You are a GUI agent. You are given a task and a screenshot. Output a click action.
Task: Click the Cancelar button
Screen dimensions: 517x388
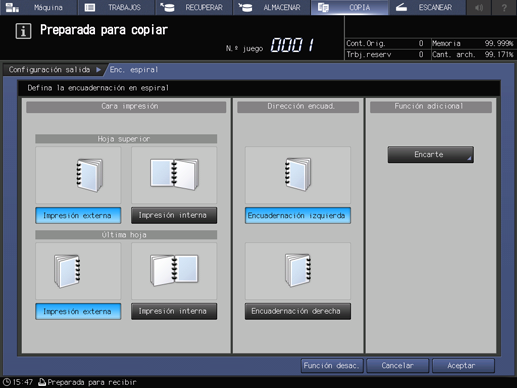click(x=397, y=366)
